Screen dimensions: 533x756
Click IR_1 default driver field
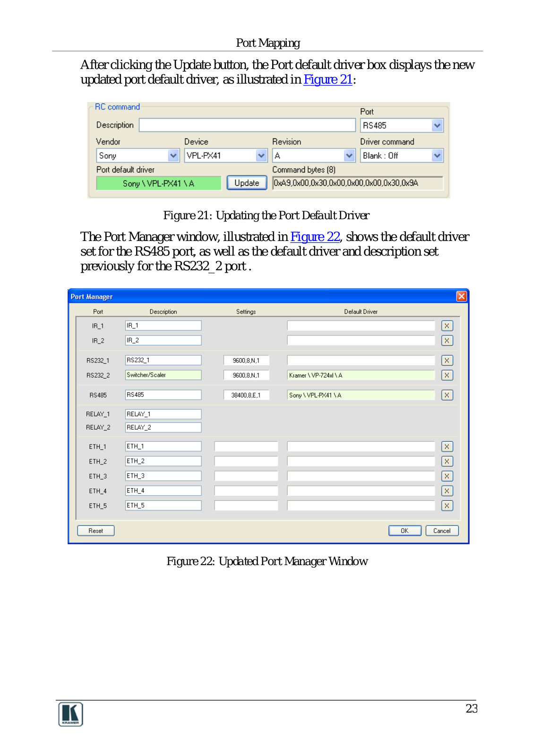click(x=361, y=326)
